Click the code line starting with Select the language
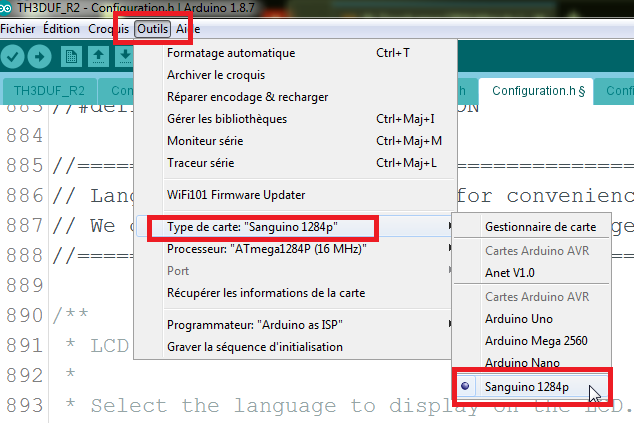The image size is (634, 423). click(x=349, y=406)
